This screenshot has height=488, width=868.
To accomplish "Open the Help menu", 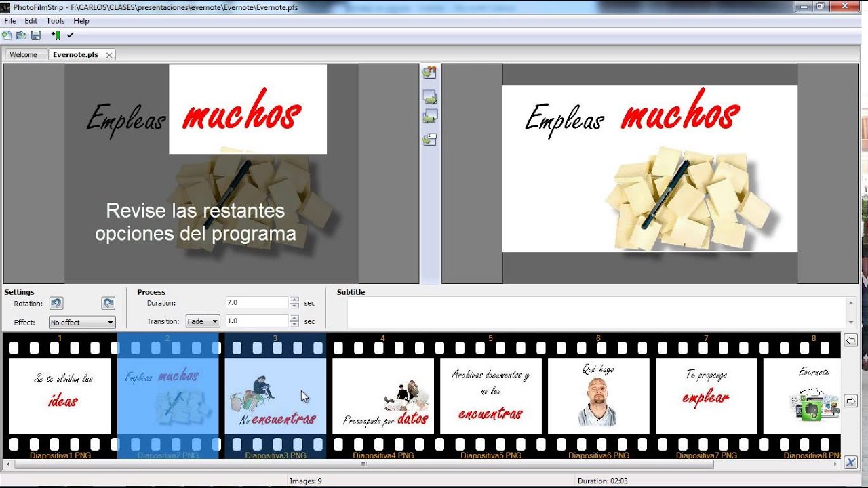I will click(x=81, y=21).
